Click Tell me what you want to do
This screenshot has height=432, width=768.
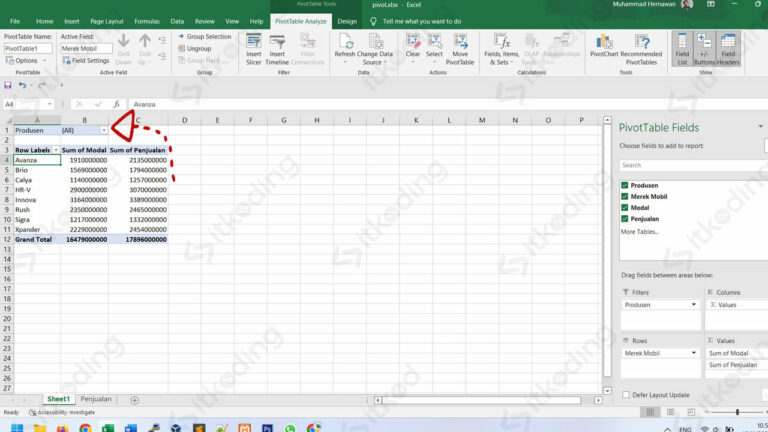422,22
